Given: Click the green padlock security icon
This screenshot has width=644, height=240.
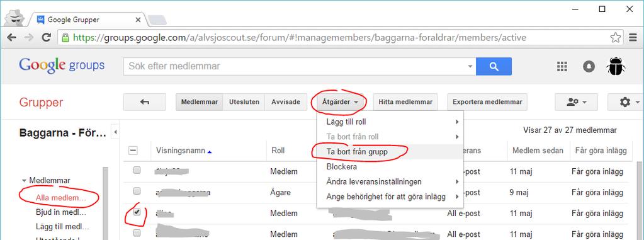Looking at the screenshot, I should pyautogui.click(x=65, y=38).
